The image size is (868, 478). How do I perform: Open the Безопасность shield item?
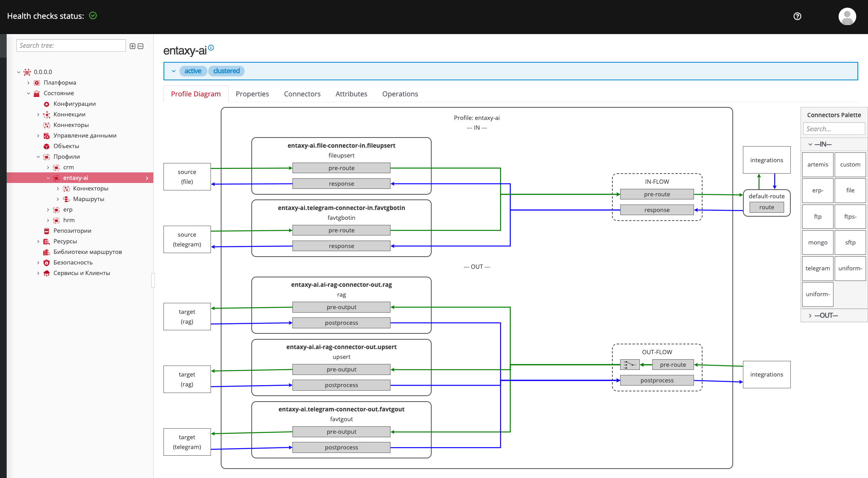pyautogui.click(x=73, y=263)
